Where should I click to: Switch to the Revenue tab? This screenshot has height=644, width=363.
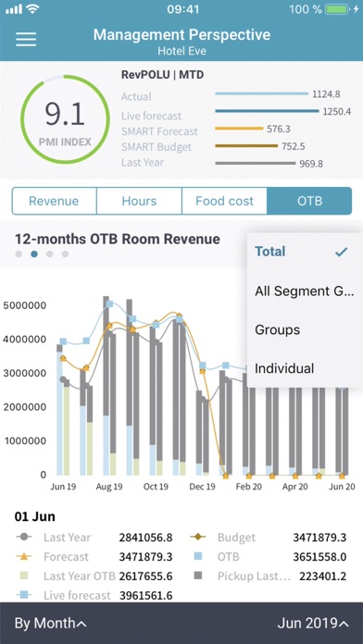tap(54, 202)
